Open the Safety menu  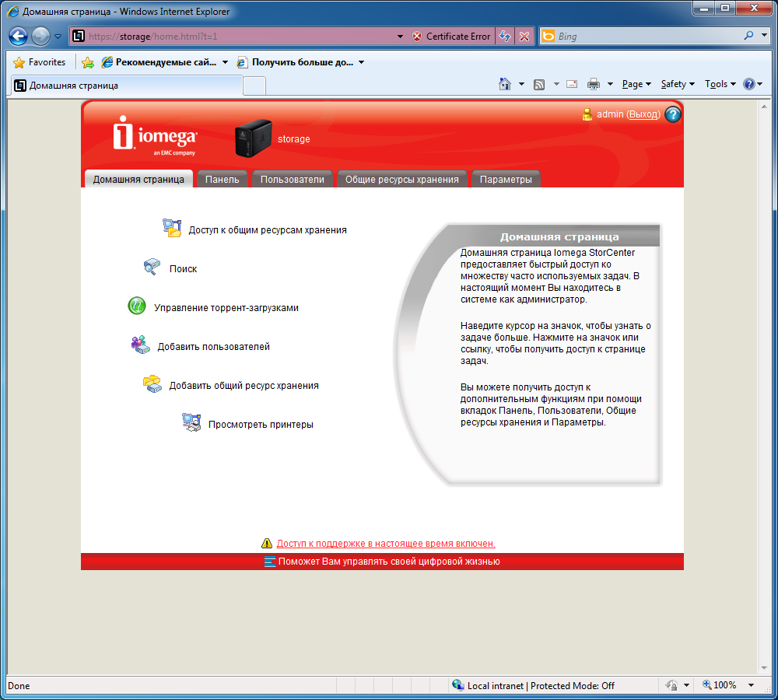coord(678,84)
